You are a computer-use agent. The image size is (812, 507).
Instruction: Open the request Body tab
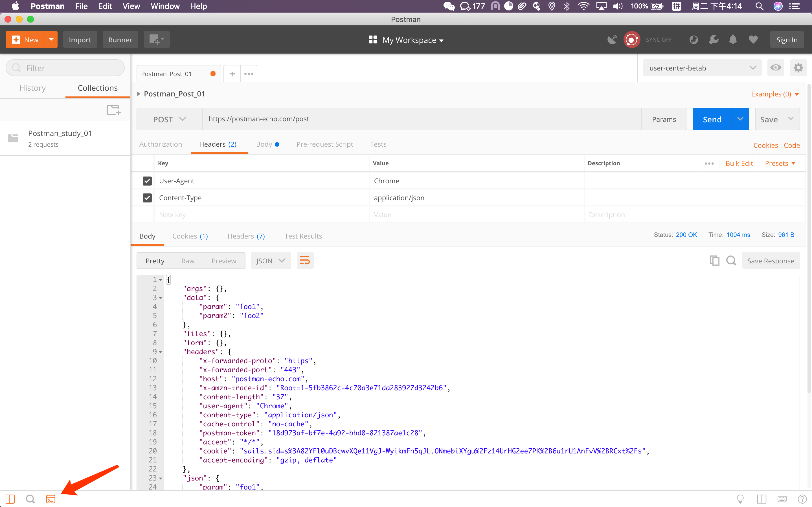tap(267, 144)
